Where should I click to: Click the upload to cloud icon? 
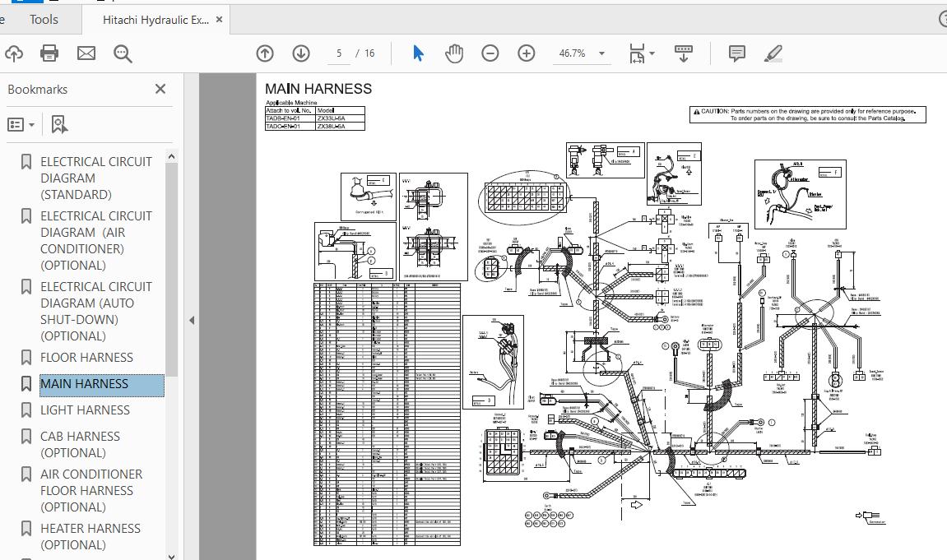pos(14,53)
